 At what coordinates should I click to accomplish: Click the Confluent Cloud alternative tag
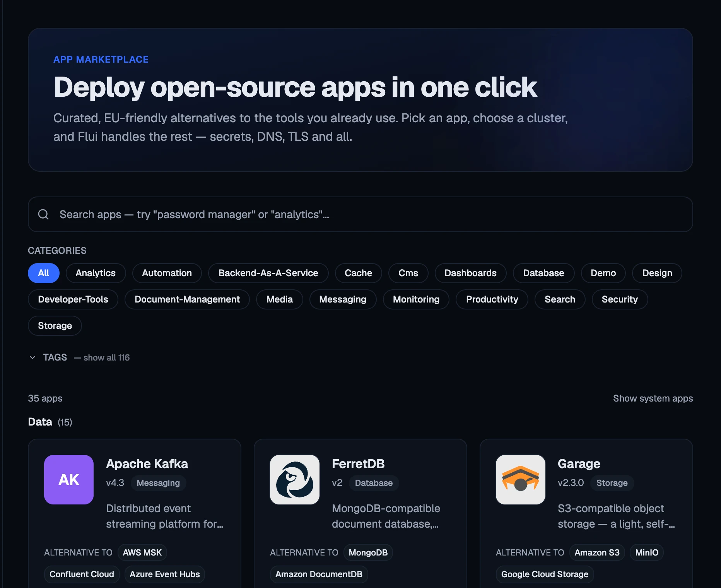[82, 574]
